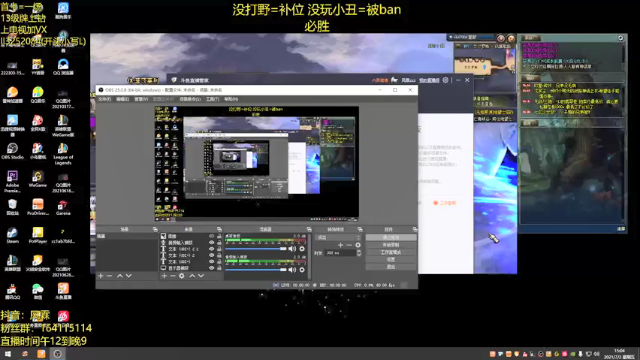
Task: Open Adobe Premiere desktop shortcut
Action: tap(12, 182)
